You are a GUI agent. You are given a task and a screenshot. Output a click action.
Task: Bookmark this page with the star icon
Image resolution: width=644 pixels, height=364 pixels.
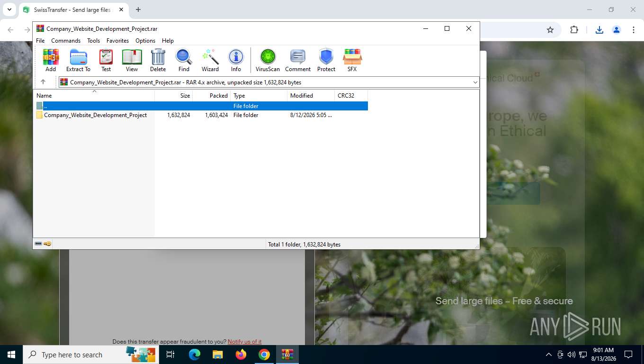pyautogui.click(x=550, y=30)
